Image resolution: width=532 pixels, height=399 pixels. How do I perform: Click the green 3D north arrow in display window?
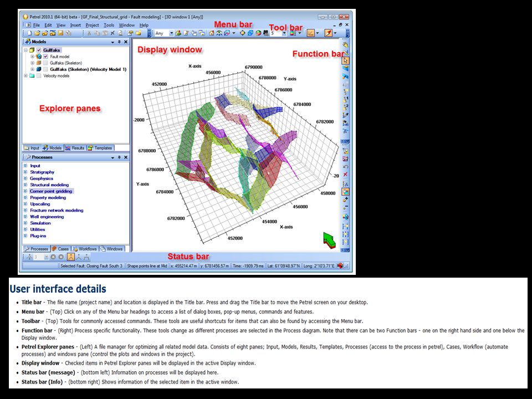[329, 240]
